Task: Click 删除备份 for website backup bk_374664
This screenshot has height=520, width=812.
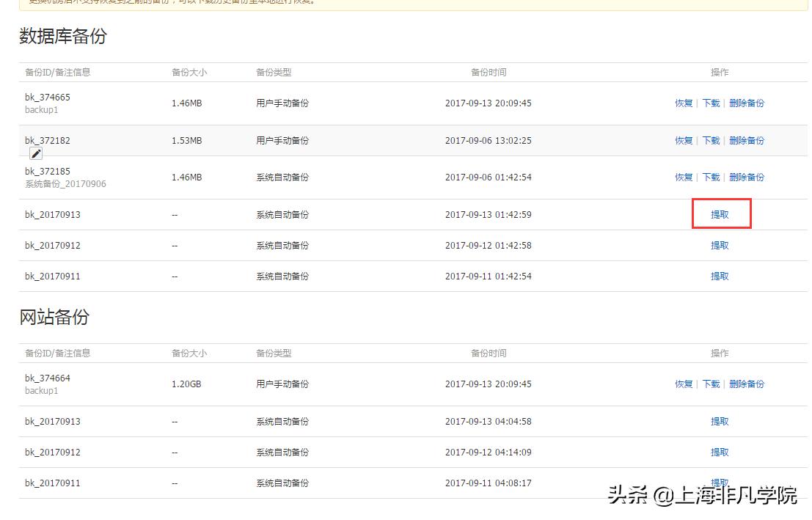Action: [x=747, y=384]
